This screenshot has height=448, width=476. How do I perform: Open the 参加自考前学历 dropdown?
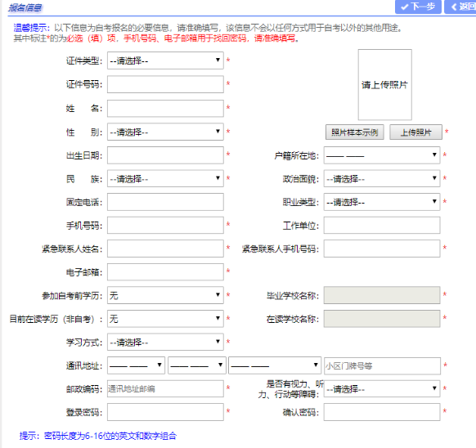pyautogui.click(x=165, y=295)
